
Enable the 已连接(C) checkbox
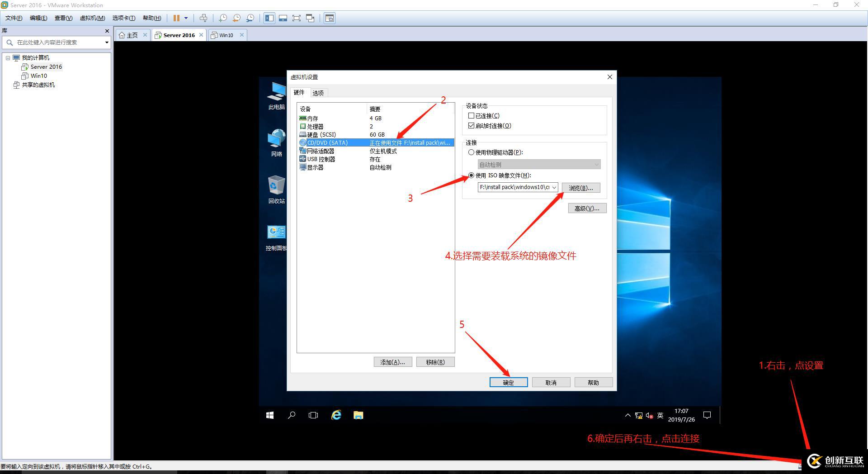471,116
